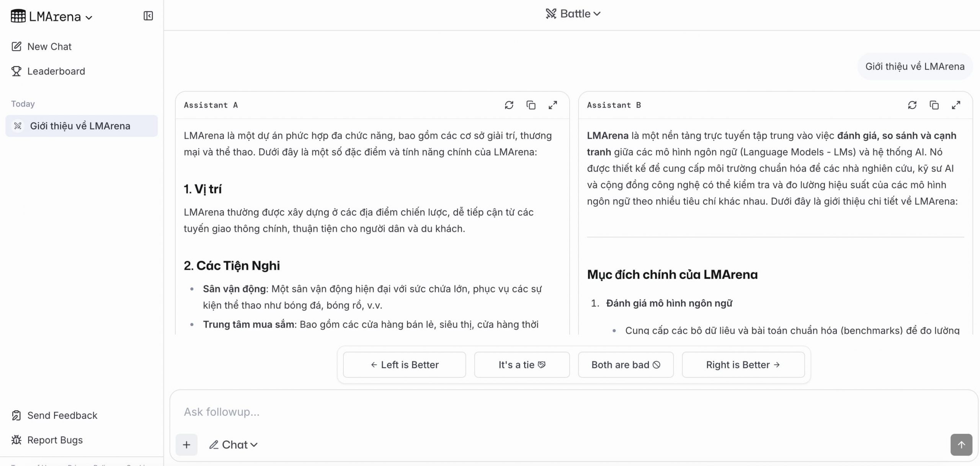Click heading '1. Vị trí'
This screenshot has height=466, width=980.
tap(203, 189)
